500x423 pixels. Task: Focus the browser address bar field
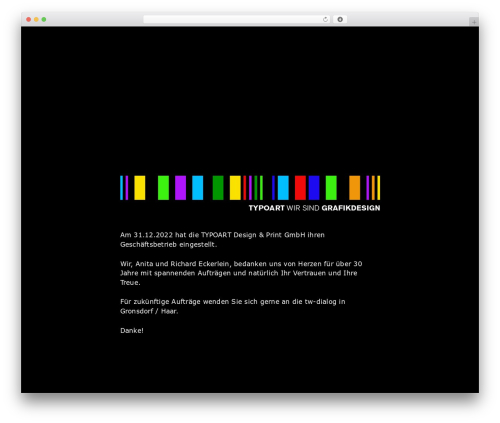pos(237,20)
